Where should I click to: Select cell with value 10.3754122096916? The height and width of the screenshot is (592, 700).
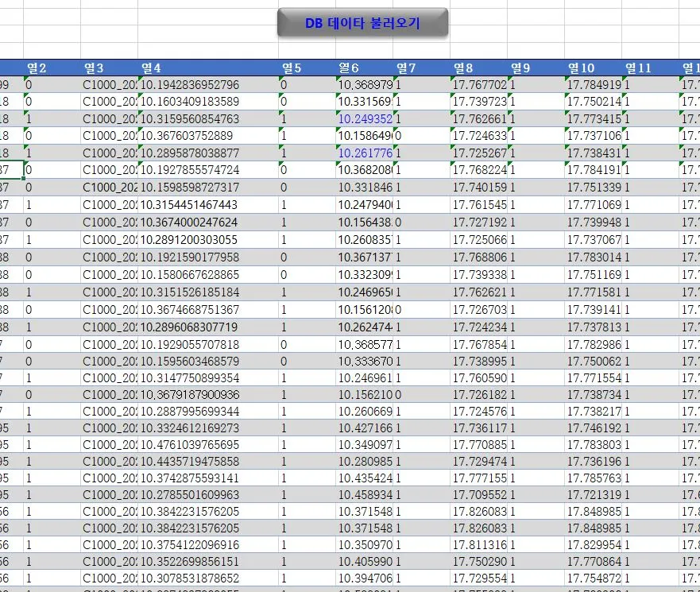pos(208,544)
